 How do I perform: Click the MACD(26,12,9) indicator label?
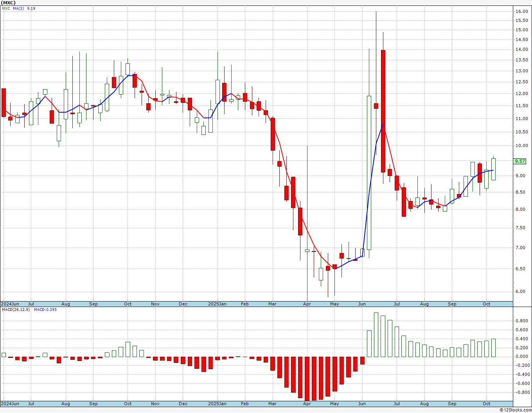[16, 310]
